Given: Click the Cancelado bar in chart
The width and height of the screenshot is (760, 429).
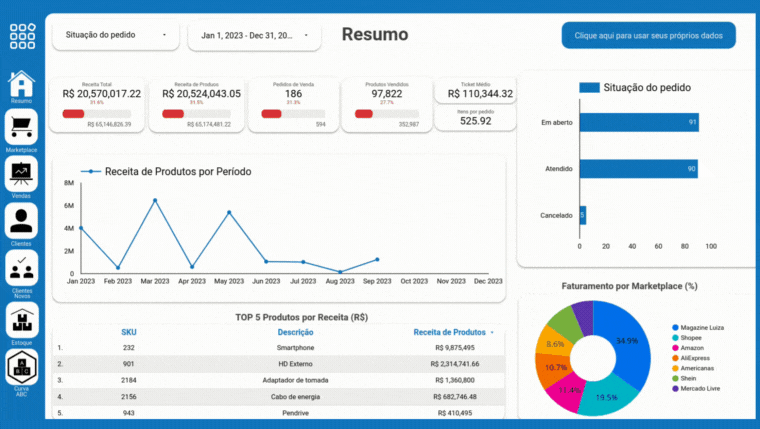Looking at the screenshot, I should [582, 214].
